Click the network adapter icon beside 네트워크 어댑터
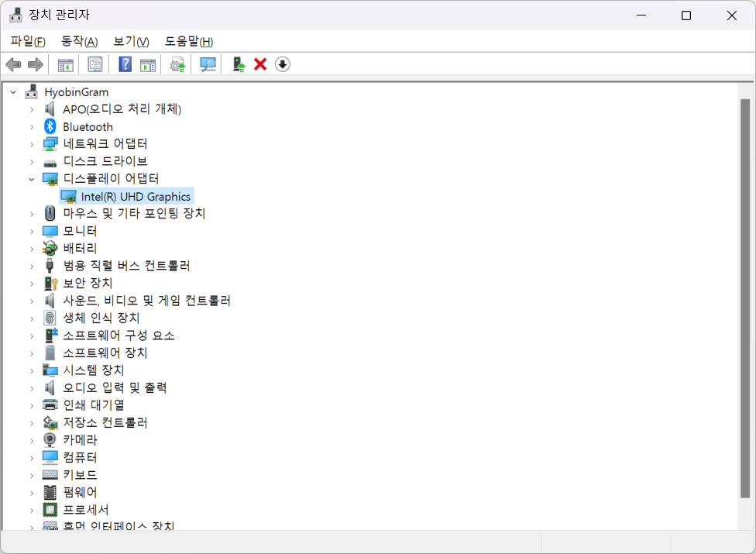 coord(50,143)
